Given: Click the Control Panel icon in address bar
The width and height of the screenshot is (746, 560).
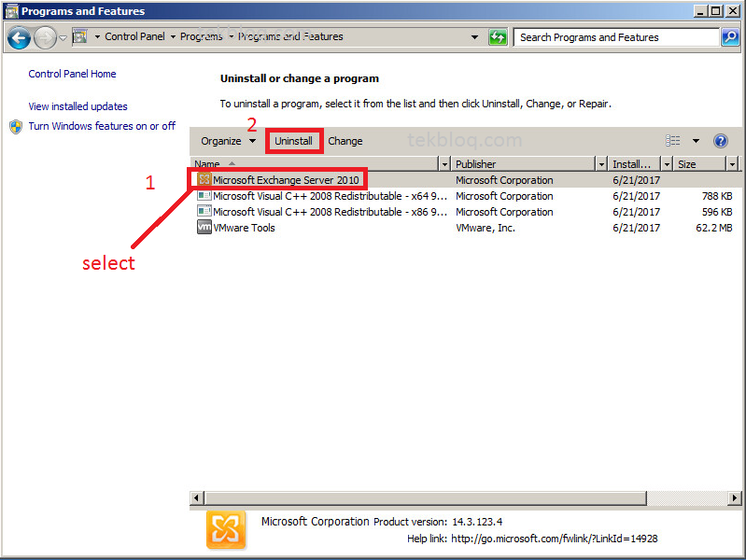Looking at the screenshot, I should (x=80, y=36).
